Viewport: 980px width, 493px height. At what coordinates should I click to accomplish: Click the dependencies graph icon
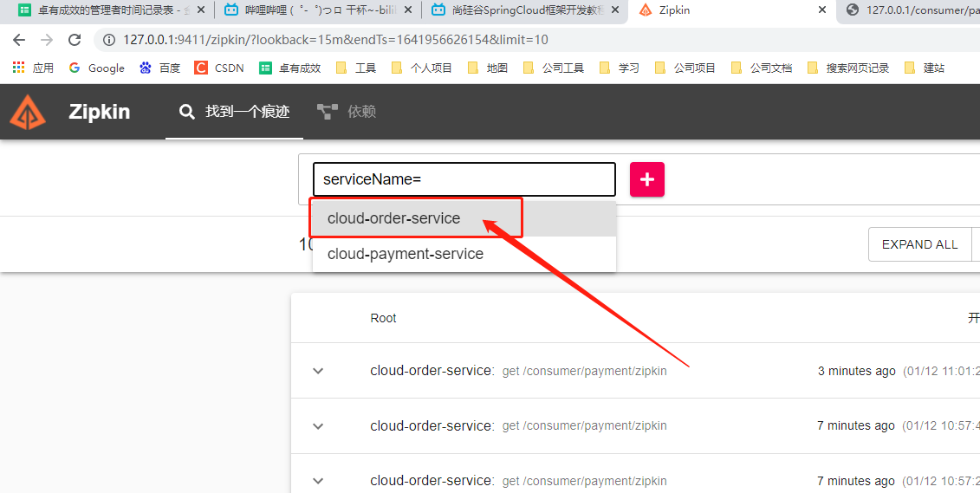(327, 112)
